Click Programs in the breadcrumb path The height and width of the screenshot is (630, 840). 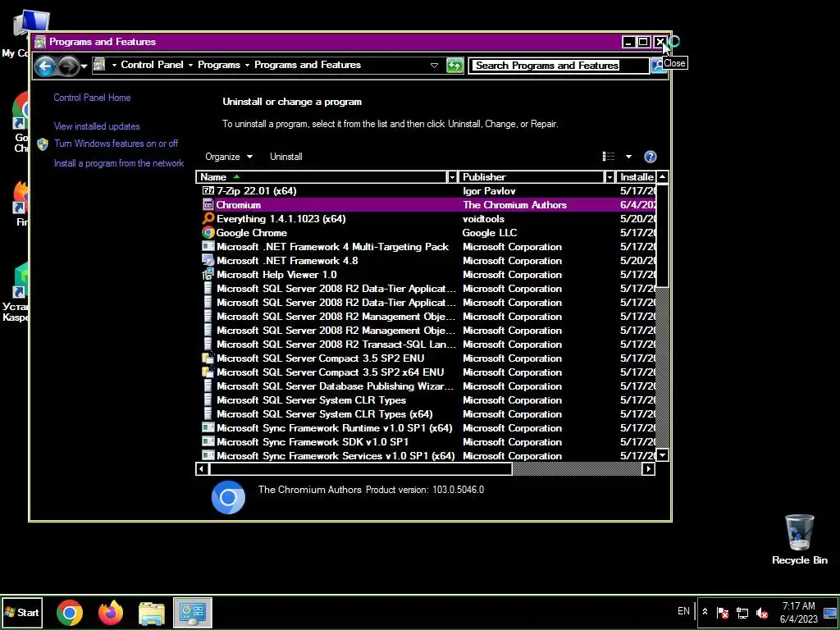tap(219, 65)
